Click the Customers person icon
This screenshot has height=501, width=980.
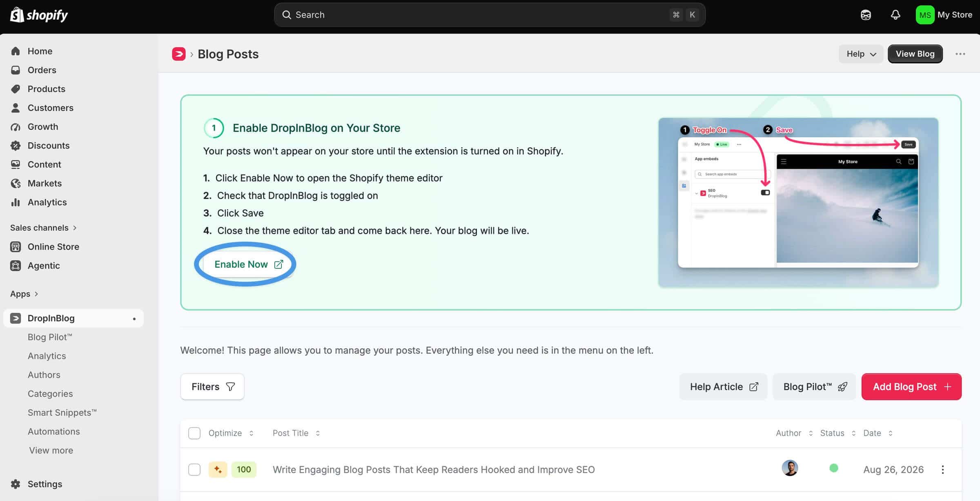pyautogui.click(x=16, y=108)
